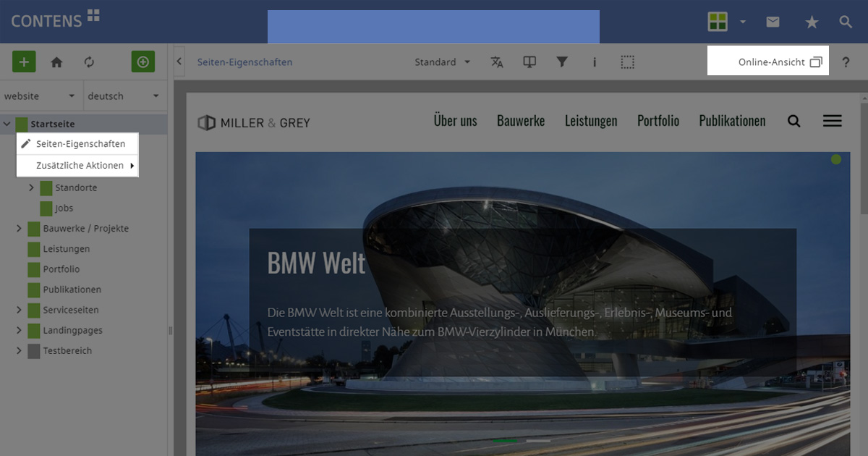
Task: Choose Seiten-Eigenschaften from the context menu
Action: point(77,144)
